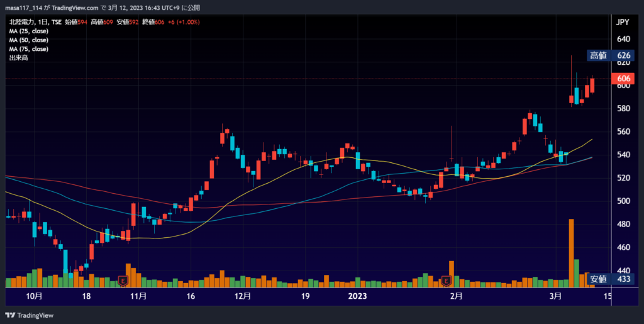Image resolution: width=644 pixels, height=324 pixels.
Task: Click the 19 date label on the time axis
Action: click(305, 296)
